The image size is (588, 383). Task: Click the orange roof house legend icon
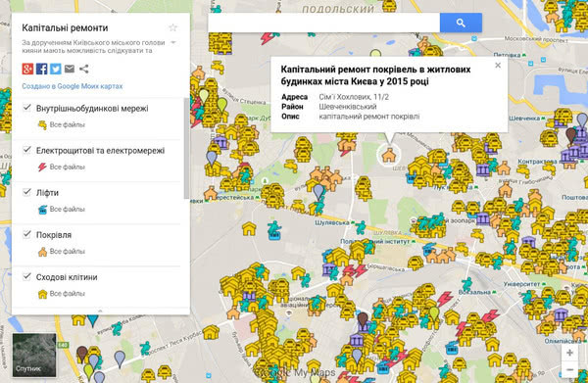42,252
